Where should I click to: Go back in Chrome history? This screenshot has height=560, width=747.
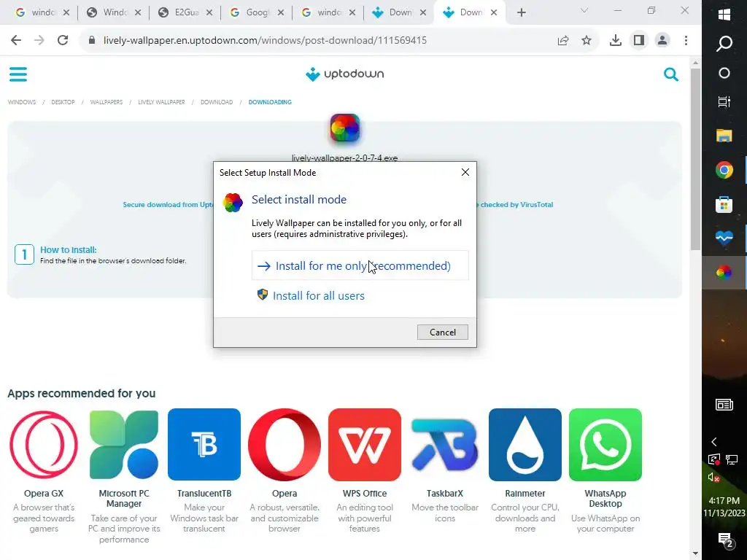click(16, 41)
